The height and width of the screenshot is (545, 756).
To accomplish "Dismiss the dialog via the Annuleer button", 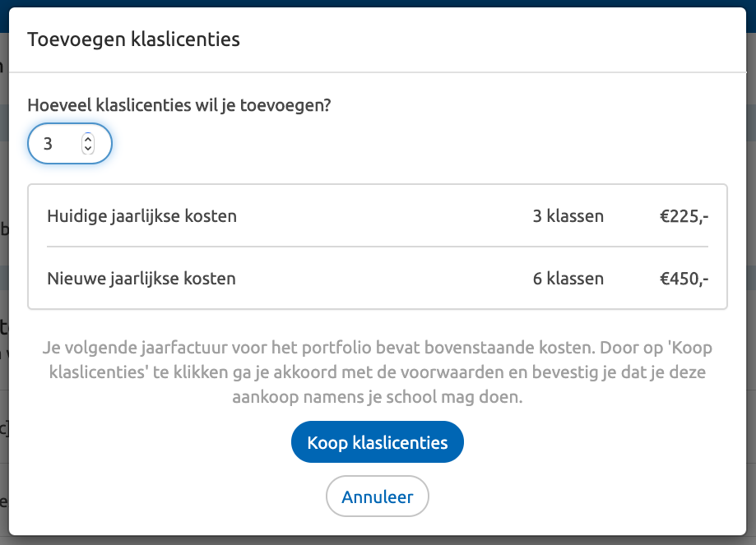I will pos(377,496).
